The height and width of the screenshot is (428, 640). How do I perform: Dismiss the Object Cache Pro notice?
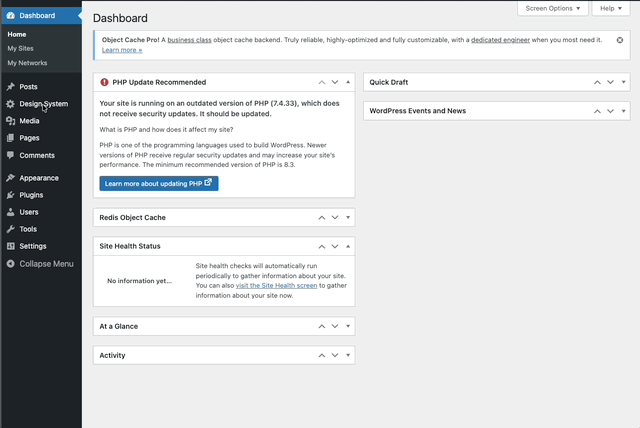click(x=620, y=40)
